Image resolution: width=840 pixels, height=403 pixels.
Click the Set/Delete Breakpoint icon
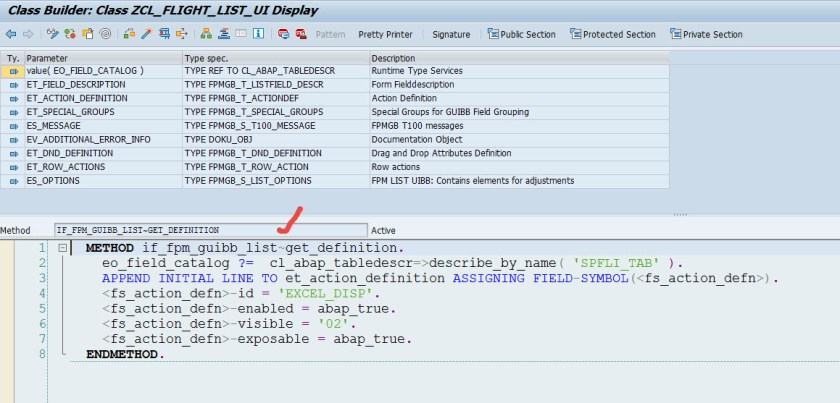[282, 34]
